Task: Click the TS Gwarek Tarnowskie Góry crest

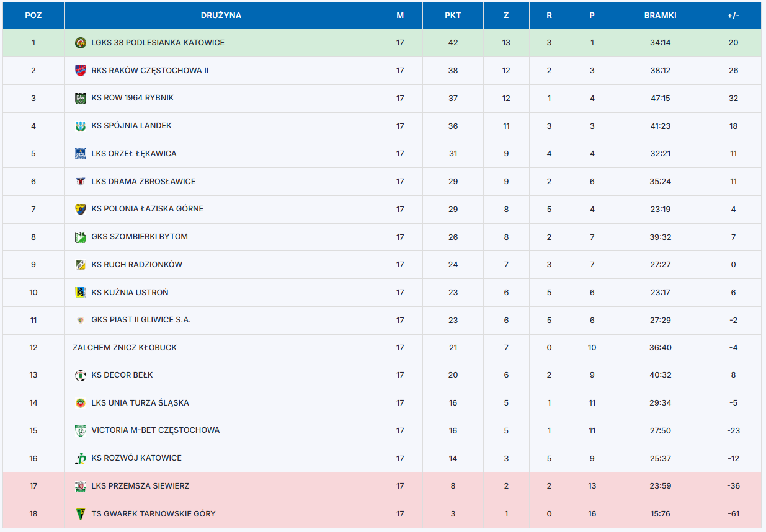Action: coord(80,513)
